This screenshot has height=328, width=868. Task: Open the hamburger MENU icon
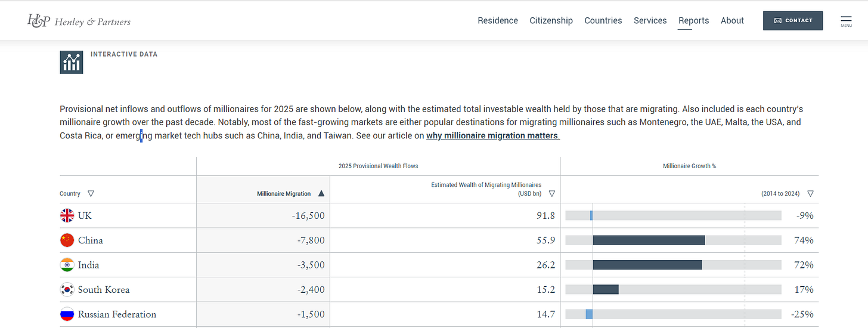coord(846,21)
